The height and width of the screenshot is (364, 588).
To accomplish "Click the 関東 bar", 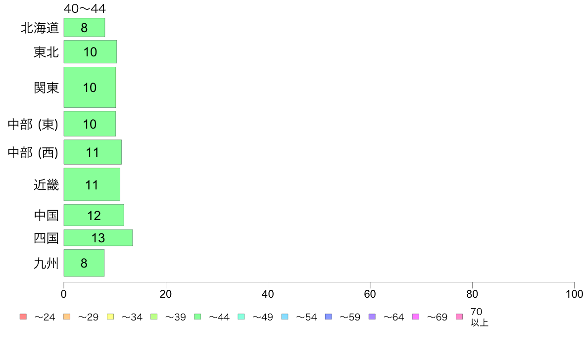I will point(90,88).
